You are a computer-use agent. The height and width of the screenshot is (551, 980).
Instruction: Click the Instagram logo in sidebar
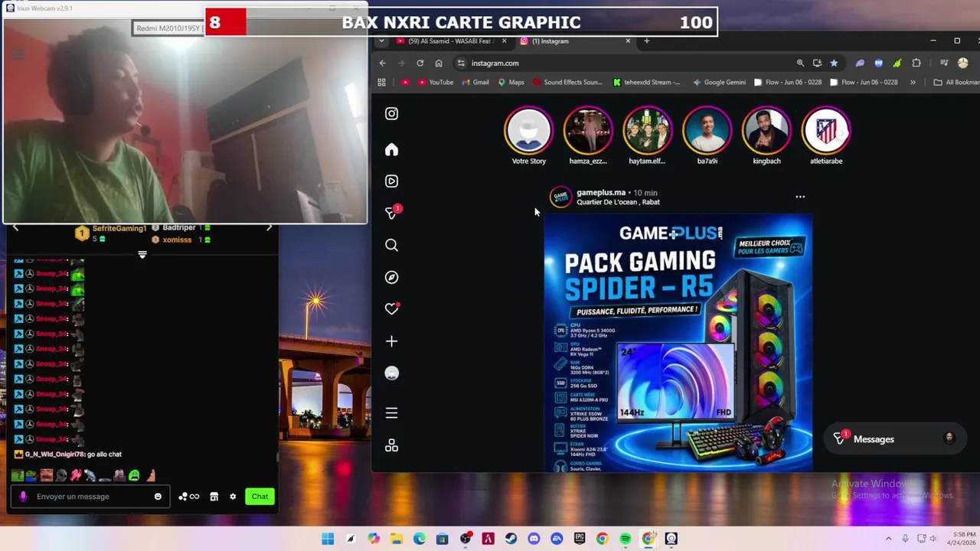coord(391,113)
